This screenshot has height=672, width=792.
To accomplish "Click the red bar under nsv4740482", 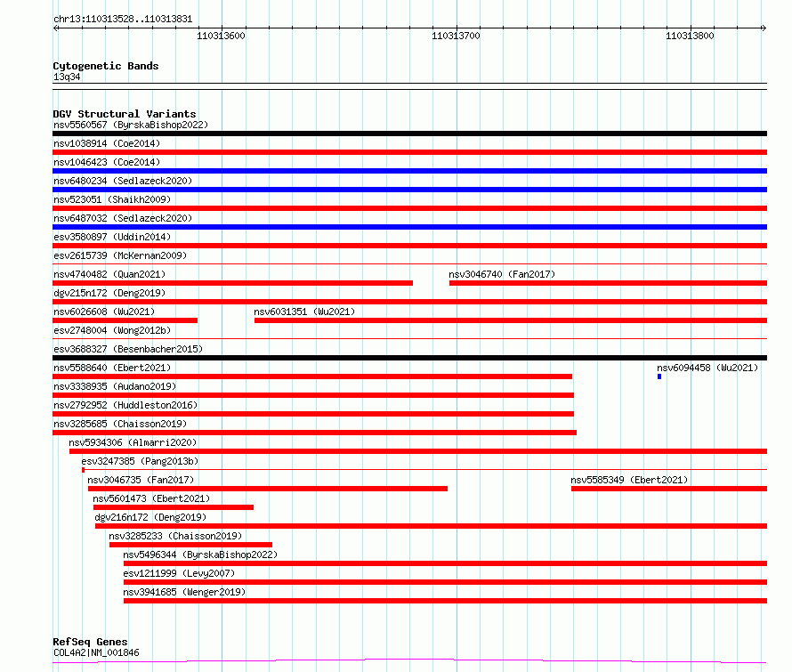I will pyautogui.click(x=232, y=283).
